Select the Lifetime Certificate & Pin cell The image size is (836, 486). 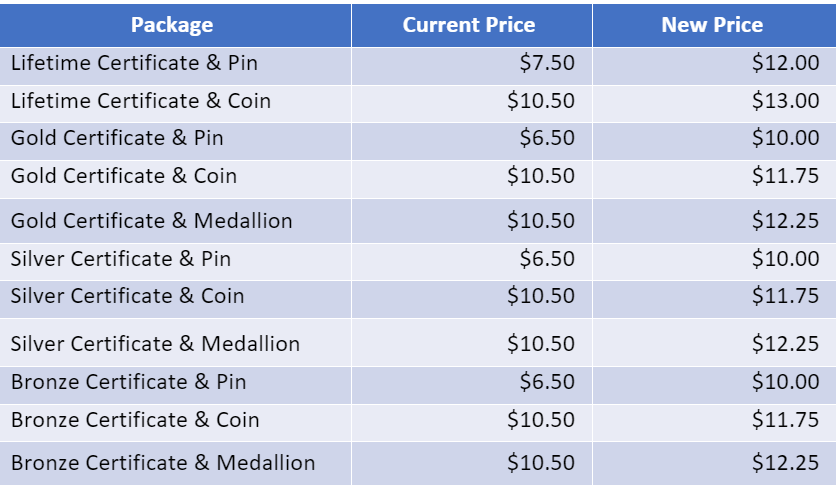[134, 63]
